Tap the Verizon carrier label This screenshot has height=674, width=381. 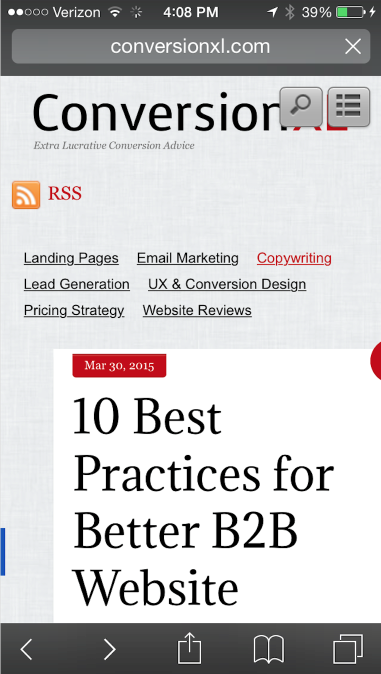click(78, 12)
